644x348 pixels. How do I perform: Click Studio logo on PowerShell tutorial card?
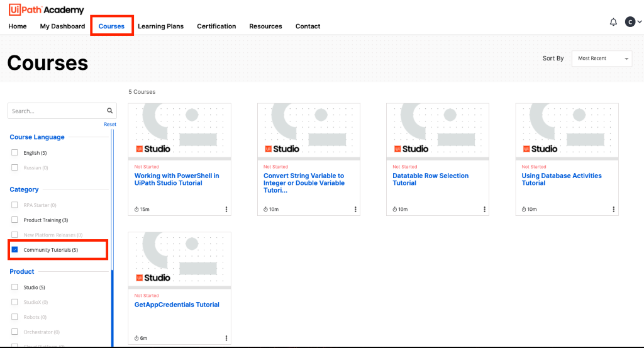coord(153,149)
